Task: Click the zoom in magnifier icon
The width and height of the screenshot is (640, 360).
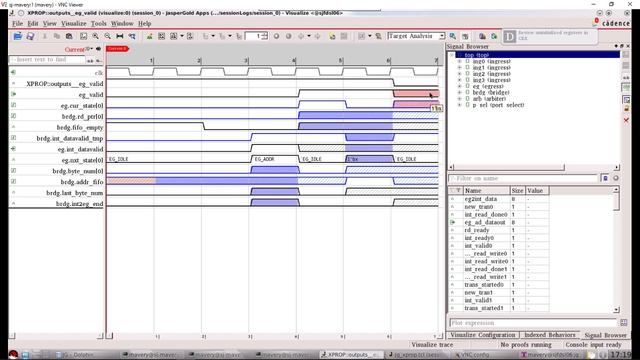Action: tap(96, 36)
